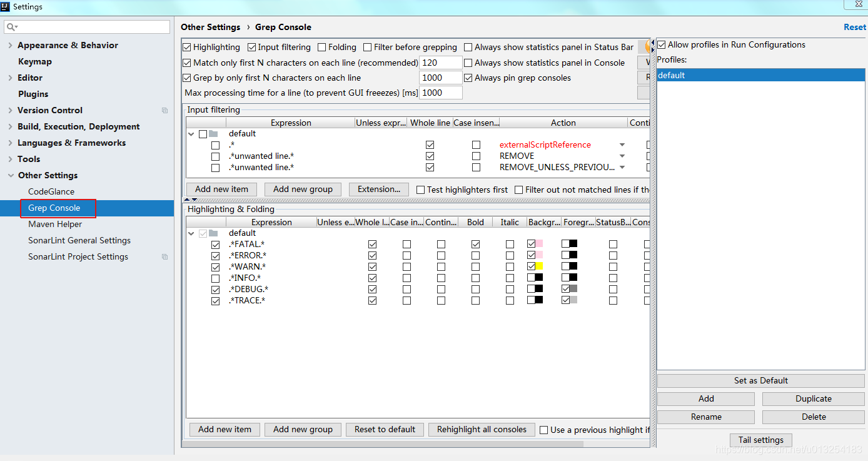Click the Reset link at top right
868x461 pixels.
(x=855, y=27)
